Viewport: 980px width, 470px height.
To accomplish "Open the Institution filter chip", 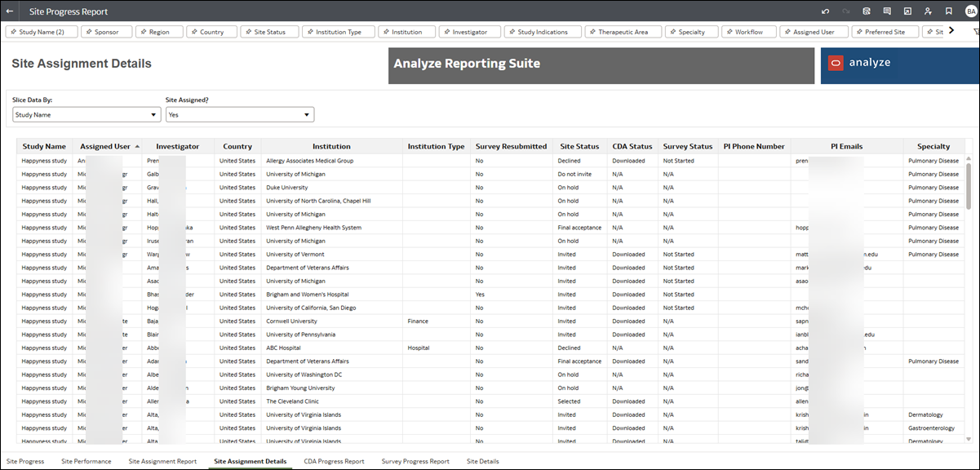I will [x=406, y=32].
